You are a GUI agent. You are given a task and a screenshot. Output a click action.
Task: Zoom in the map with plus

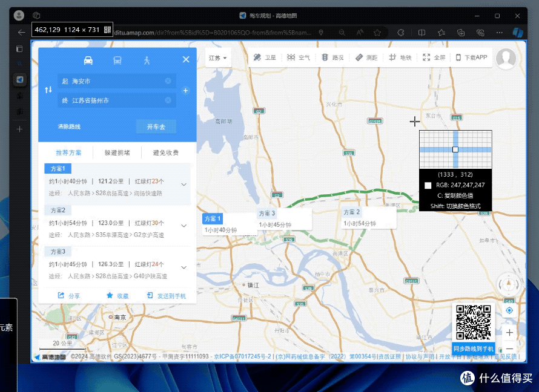[x=509, y=333]
